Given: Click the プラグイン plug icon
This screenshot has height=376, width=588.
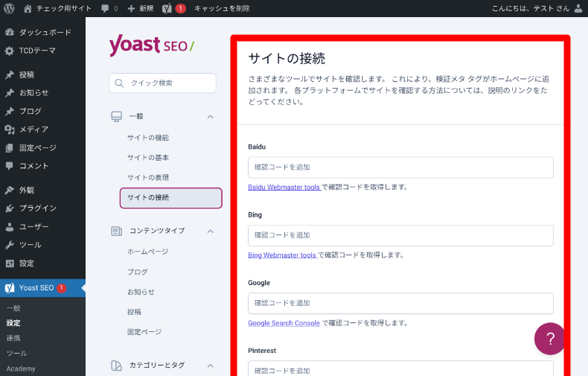Looking at the screenshot, I should 10,208.
